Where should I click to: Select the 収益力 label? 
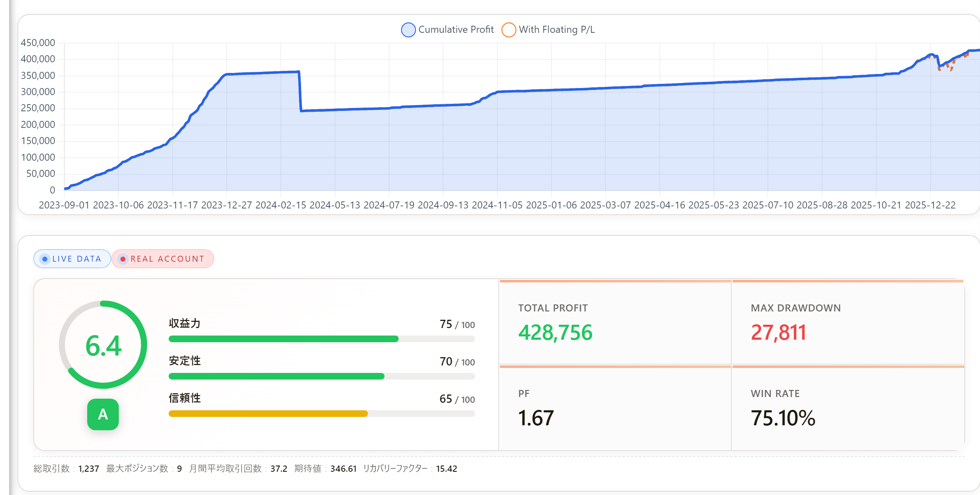point(185,323)
